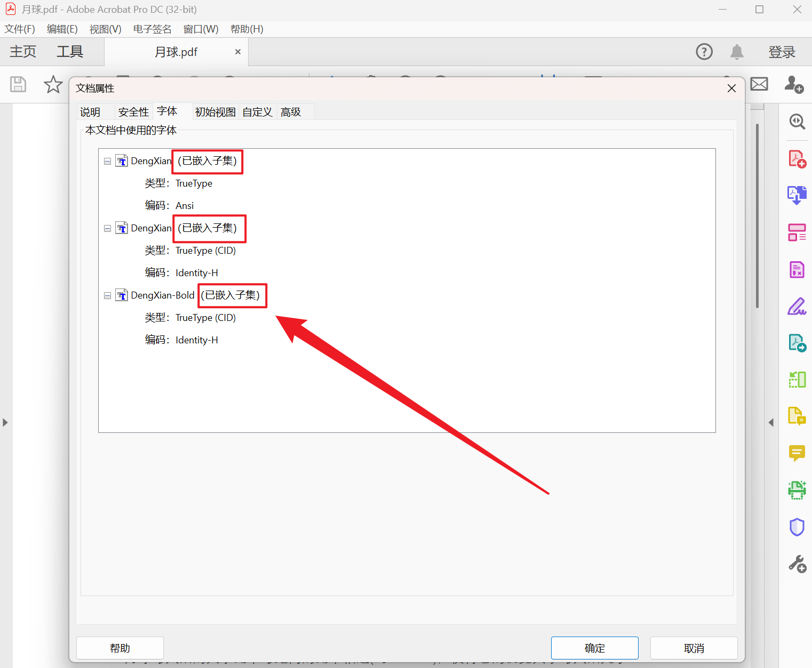The width and height of the screenshot is (812, 668).
Task: Select the 类型: TrueType line without CID
Action: (x=179, y=183)
